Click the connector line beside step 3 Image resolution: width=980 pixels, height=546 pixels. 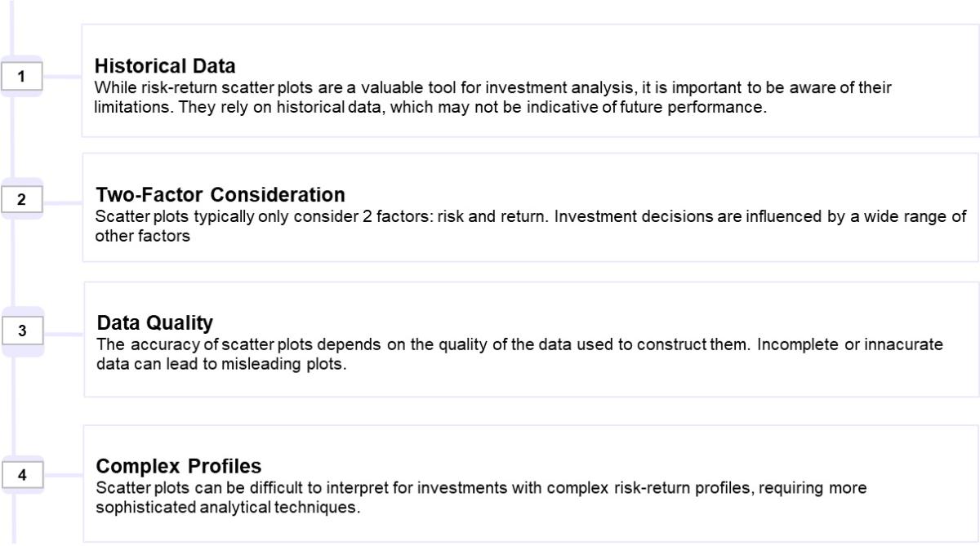click(x=64, y=333)
